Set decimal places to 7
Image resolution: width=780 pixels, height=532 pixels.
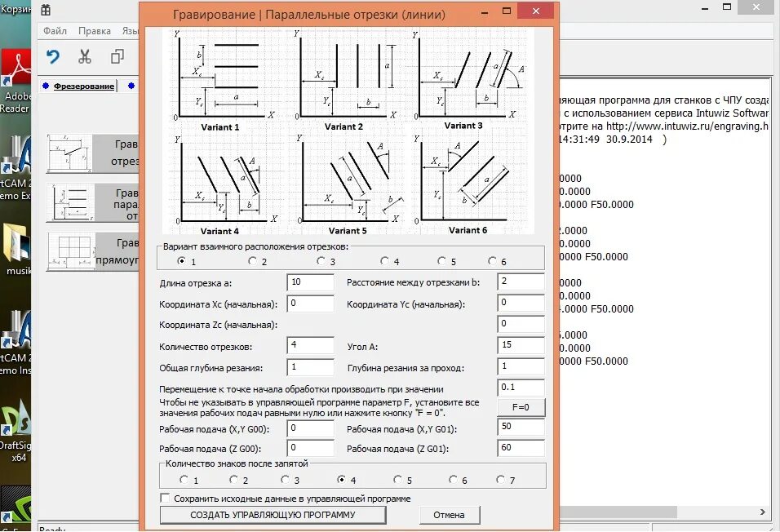click(500, 480)
